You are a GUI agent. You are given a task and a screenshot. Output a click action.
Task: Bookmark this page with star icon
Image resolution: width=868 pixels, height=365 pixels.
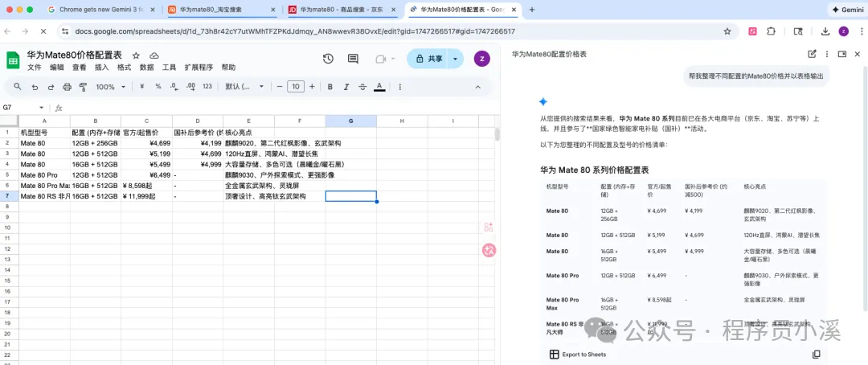727,31
